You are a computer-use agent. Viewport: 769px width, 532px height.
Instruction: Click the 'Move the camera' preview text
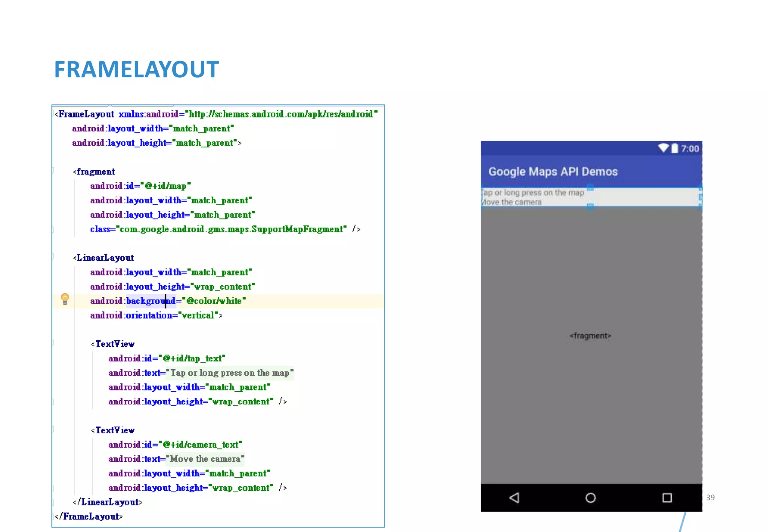pos(511,202)
